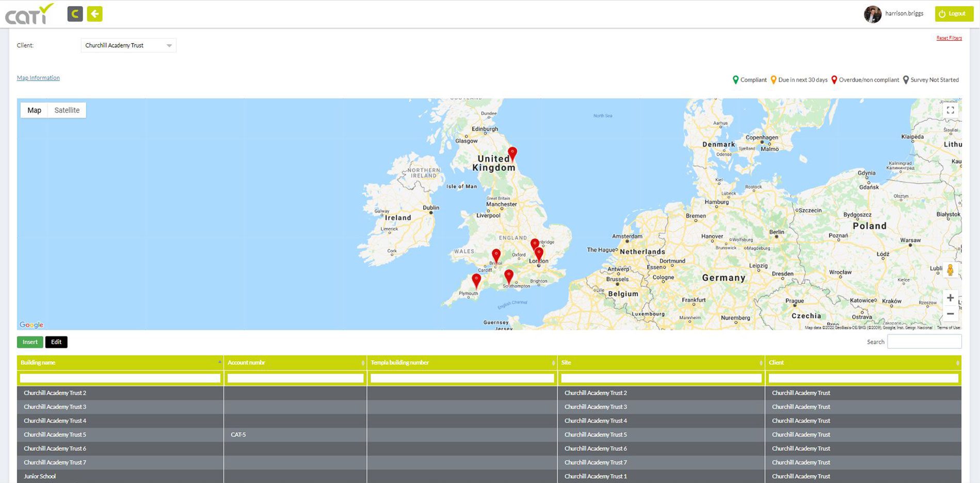Click the Templa building number filter box
The width and height of the screenshot is (980, 483).
coord(462,378)
